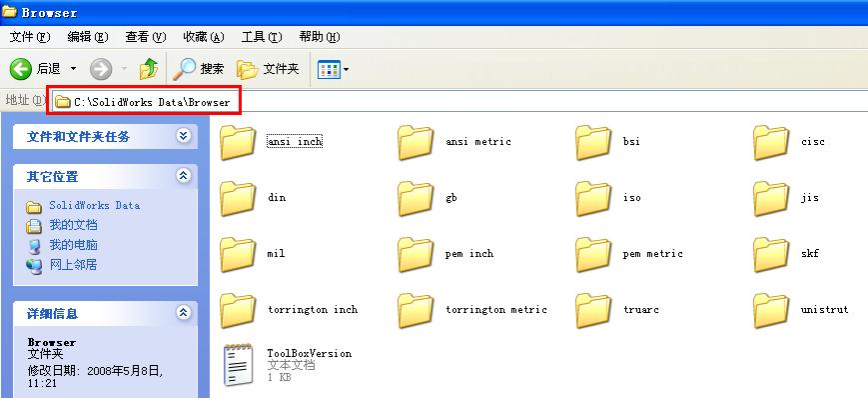This screenshot has height=398, width=868.
Task: Select the skf folder icon
Action: click(771, 254)
